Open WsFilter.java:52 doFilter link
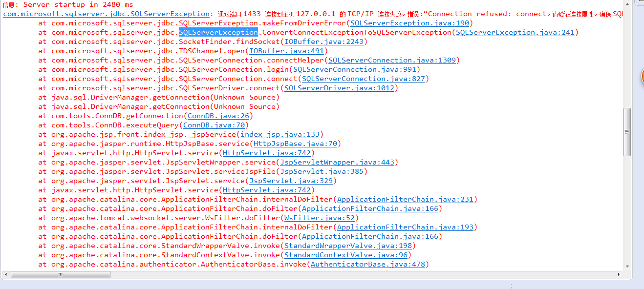The height and width of the screenshot is (289, 644). pyautogui.click(x=320, y=218)
